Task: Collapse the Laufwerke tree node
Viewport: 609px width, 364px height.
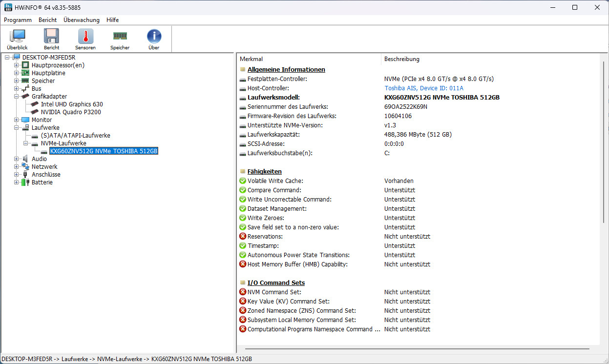Action: tap(17, 128)
